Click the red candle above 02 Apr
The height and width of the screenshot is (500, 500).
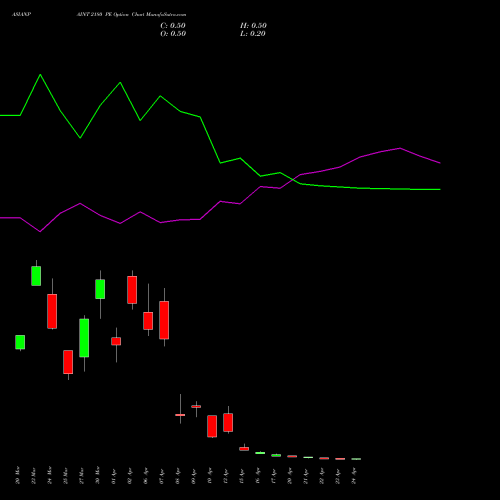132,290
